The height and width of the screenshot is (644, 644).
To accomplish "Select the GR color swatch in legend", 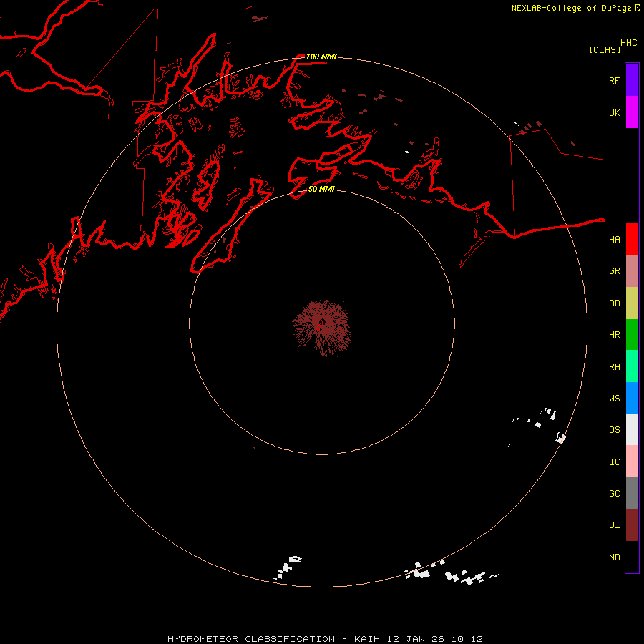I will (x=632, y=270).
